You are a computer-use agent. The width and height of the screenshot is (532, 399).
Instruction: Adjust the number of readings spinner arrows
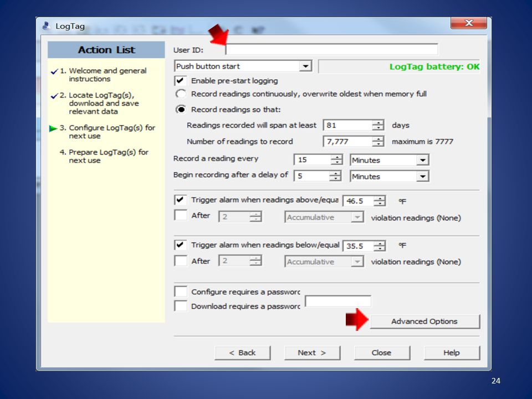[378, 141]
